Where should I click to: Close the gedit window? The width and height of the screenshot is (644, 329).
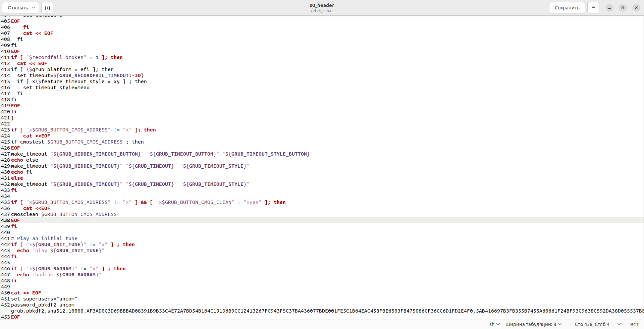point(636,8)
